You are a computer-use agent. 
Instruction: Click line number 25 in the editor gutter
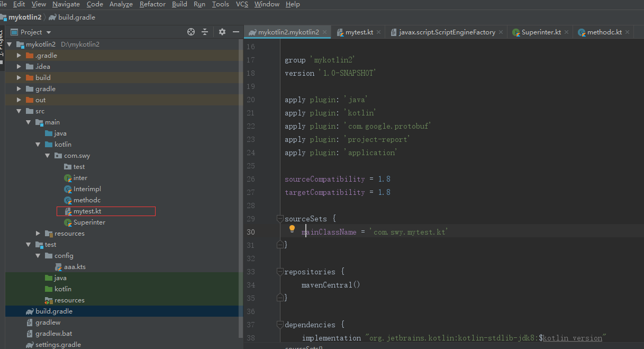pyautogui.click(x=250, y=165)
